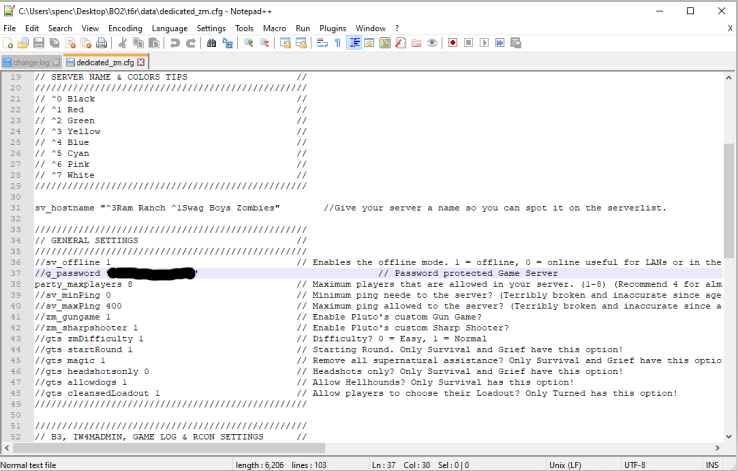Image resolution: width=738 pixels, height=471 pixels.
Task: Click the vertical scrollbar up arrow
Action: pyautogui.click(x=729, y=78)
